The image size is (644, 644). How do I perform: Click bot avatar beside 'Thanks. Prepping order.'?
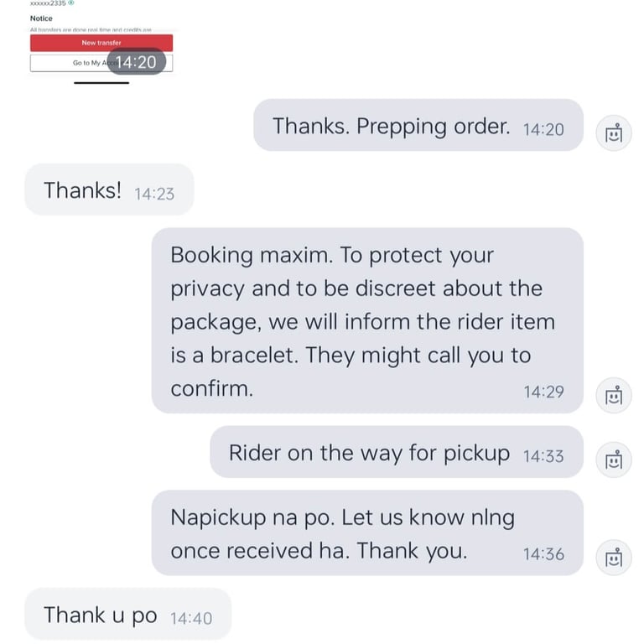(614, 133)
